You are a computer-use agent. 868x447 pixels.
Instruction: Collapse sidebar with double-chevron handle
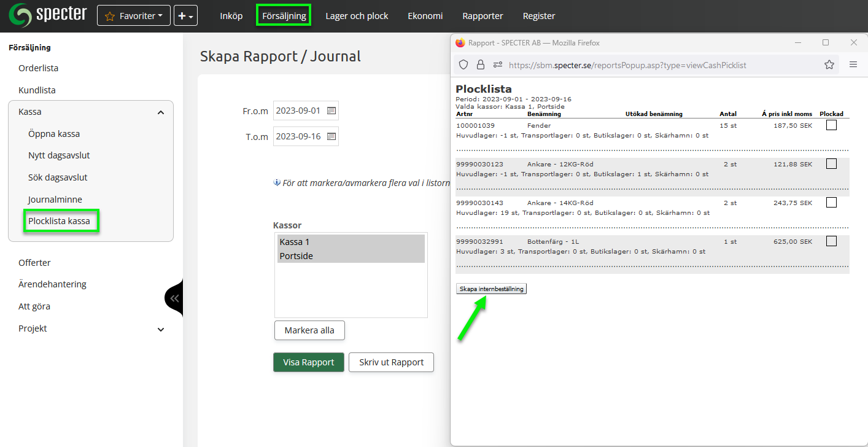click(x=174, y=298)
